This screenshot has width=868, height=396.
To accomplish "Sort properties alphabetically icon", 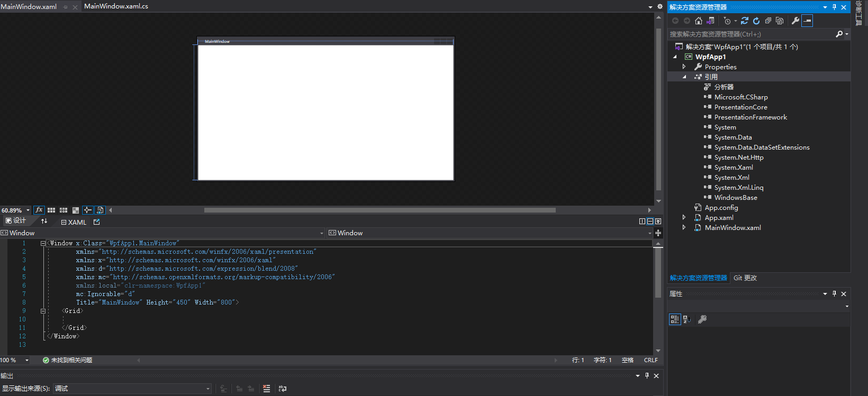I will [687, 319].
